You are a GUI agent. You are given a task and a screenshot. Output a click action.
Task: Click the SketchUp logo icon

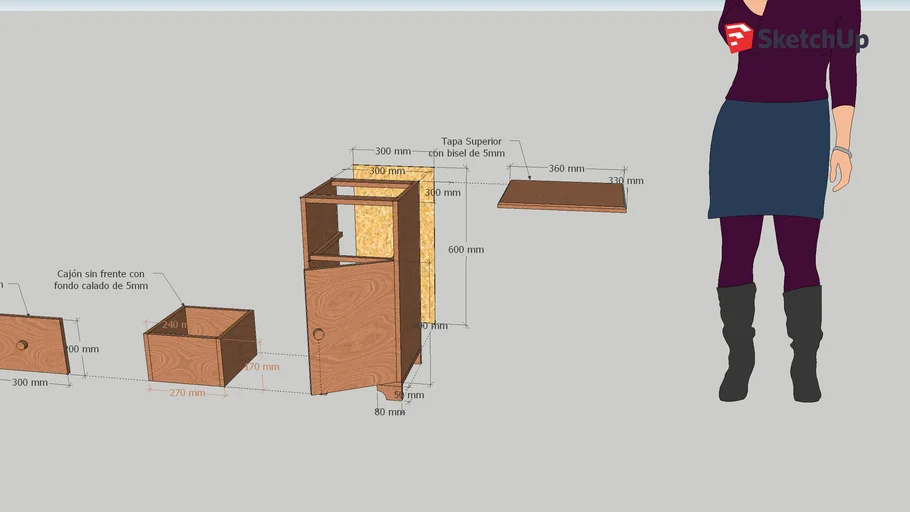[x=739, y=38]
